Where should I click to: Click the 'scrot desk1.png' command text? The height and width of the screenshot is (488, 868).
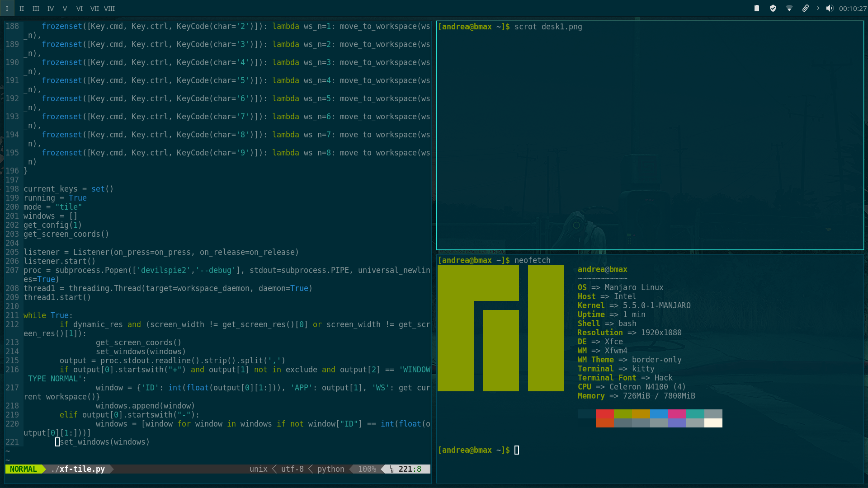coord(548,27)
